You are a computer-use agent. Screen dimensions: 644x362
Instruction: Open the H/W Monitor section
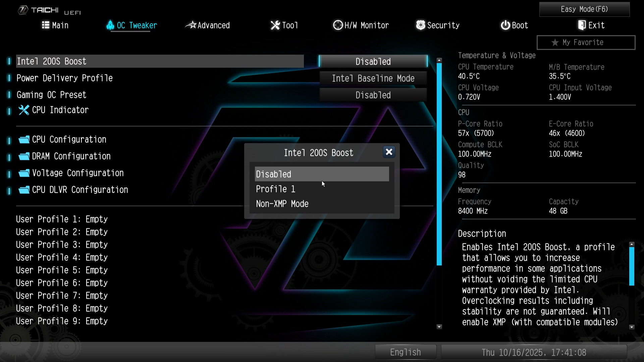click(x=360, y=25)
